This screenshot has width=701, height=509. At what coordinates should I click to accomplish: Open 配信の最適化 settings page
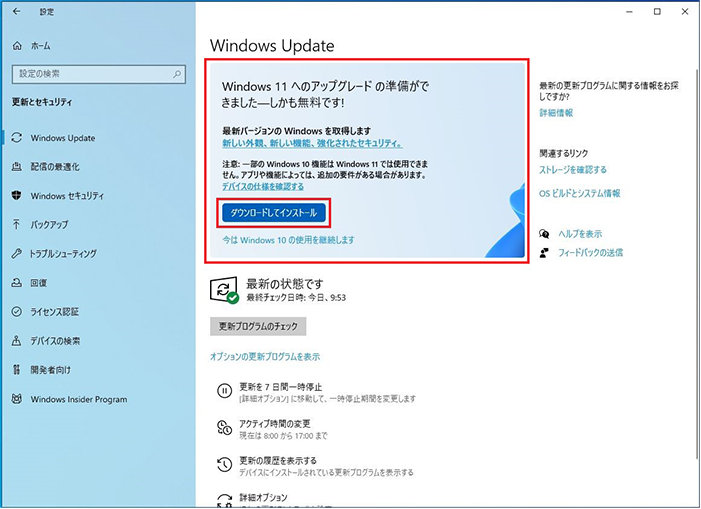[x=55, y=167]
